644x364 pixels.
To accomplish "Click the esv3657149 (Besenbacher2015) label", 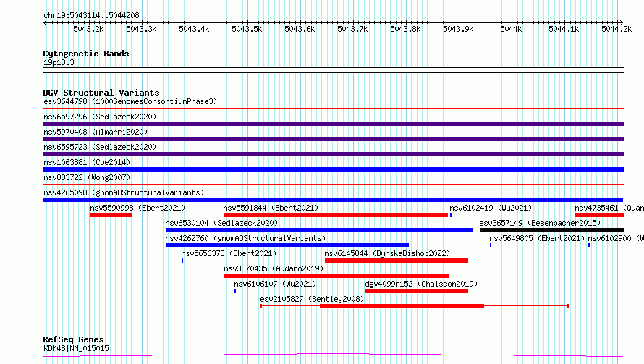I will click(x=540, y=223).
